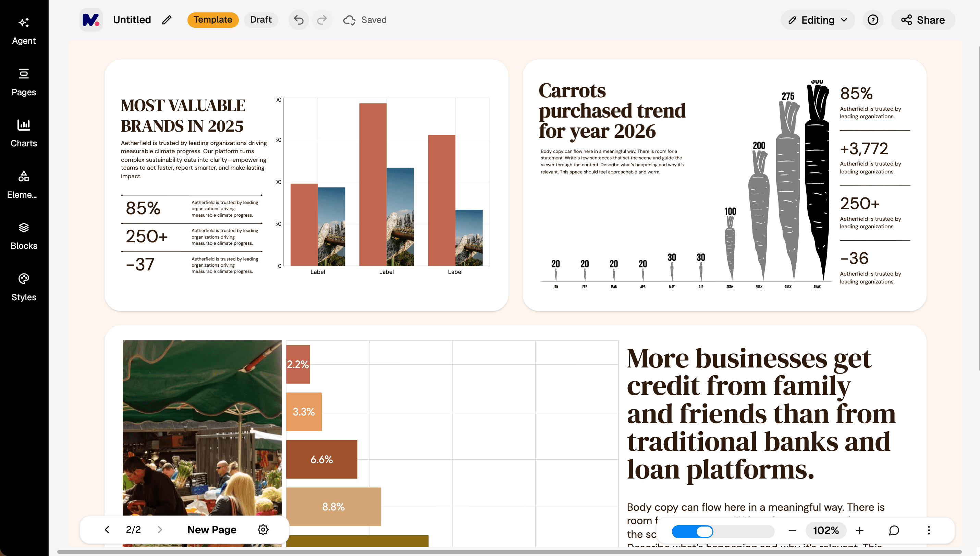The image size is (980, 556).
Task: Open the Agent panel
Action: point(24,31)
